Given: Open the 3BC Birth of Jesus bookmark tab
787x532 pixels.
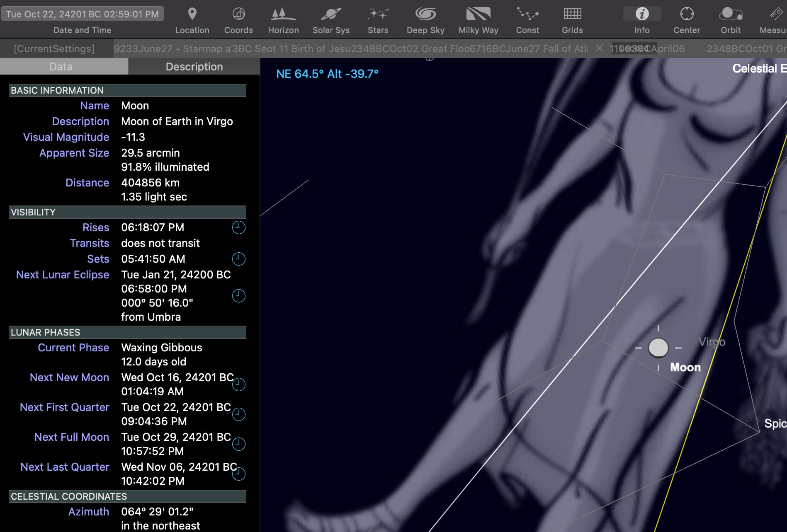Looking at the screenshot, I should tap(291, 48).
